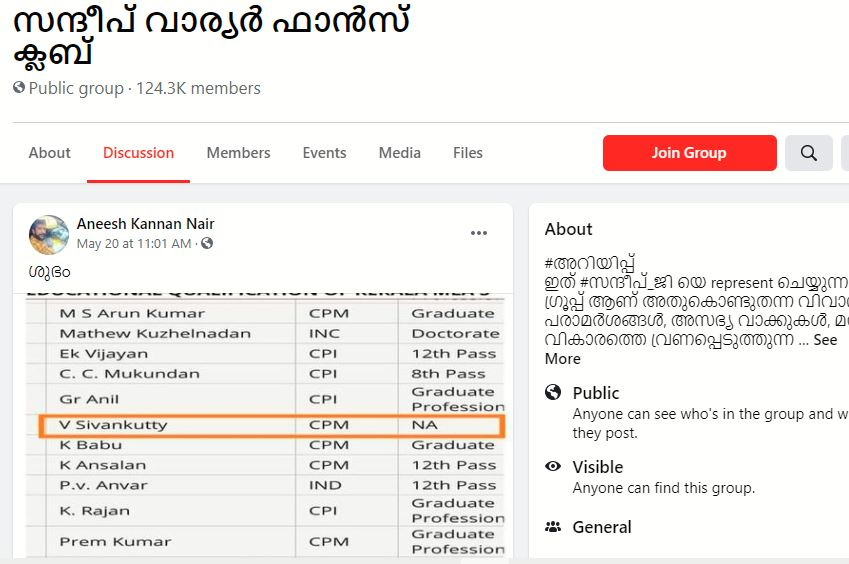Go to the Members tab
The height and width of the screenshot is (564, 849).
point(238,153)
